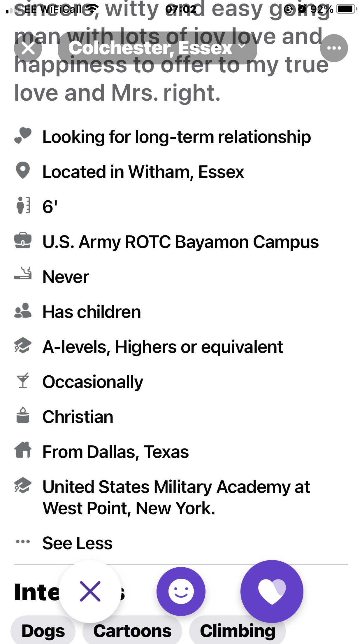Tap the ellipsis icon beside See Less
The width and height of the screenshot is (362, 644).
pyautogui.click(x=23, y=542)
